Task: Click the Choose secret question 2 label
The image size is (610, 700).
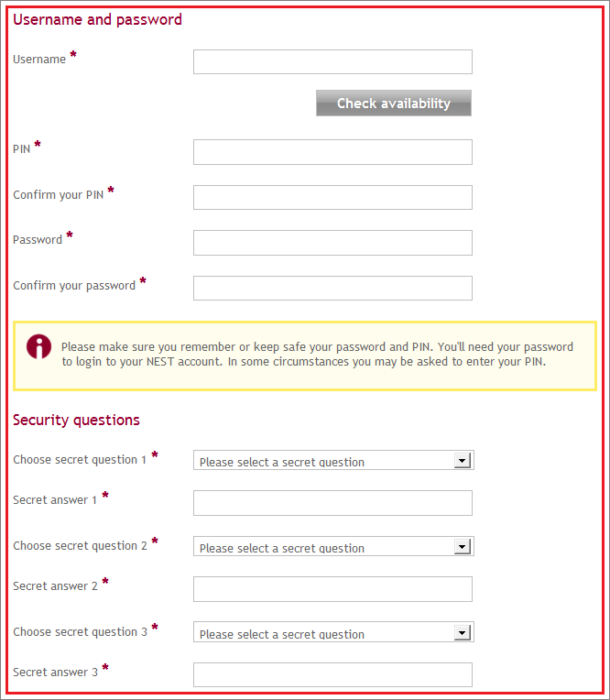Action: (80, 546)
